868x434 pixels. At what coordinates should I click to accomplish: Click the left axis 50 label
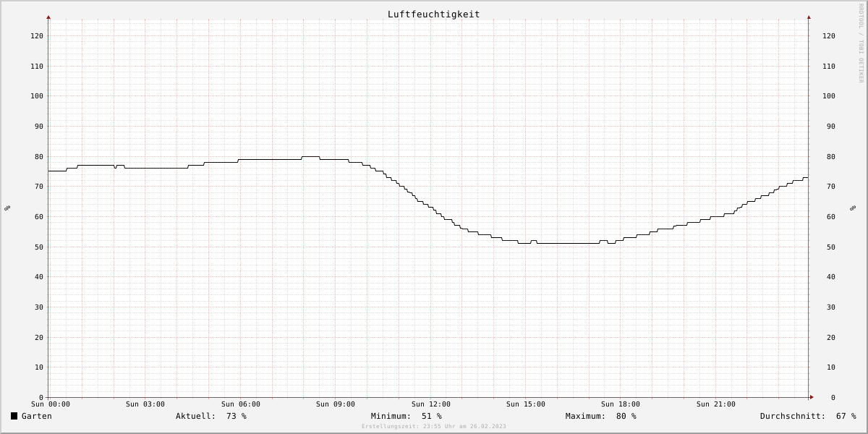click(39, 247)
